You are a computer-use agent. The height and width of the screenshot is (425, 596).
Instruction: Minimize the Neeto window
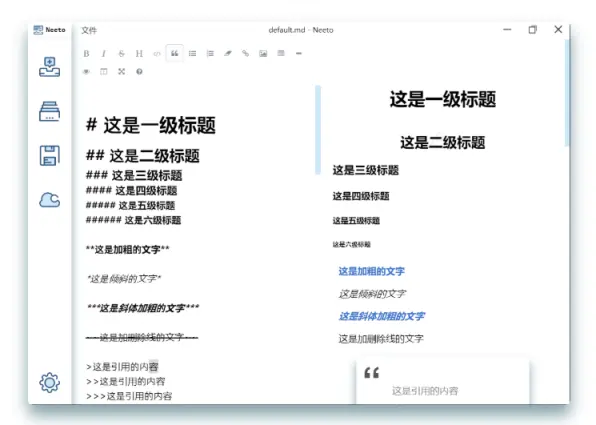click(x=507, y=30)
